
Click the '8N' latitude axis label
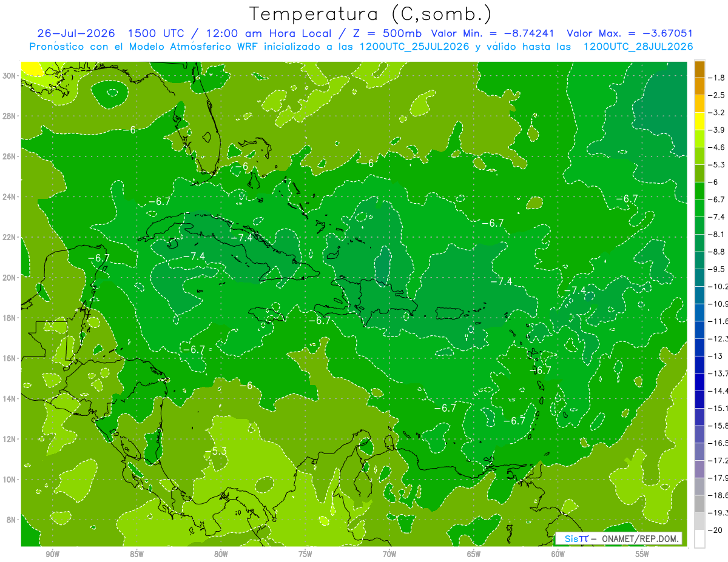12,520
